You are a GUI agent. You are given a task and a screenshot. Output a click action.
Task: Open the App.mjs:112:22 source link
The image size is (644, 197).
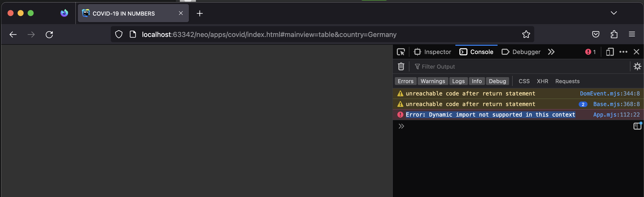click(x=617, y=115)
